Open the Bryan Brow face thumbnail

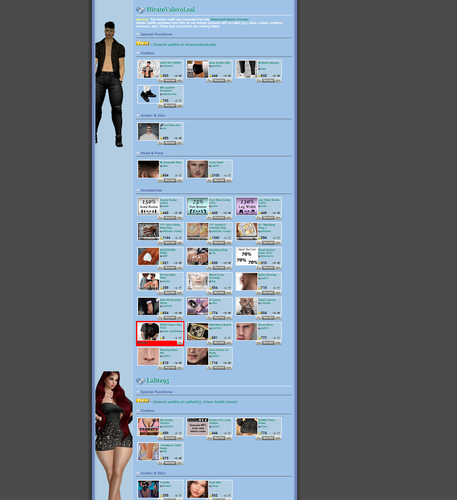click(246, 331)
